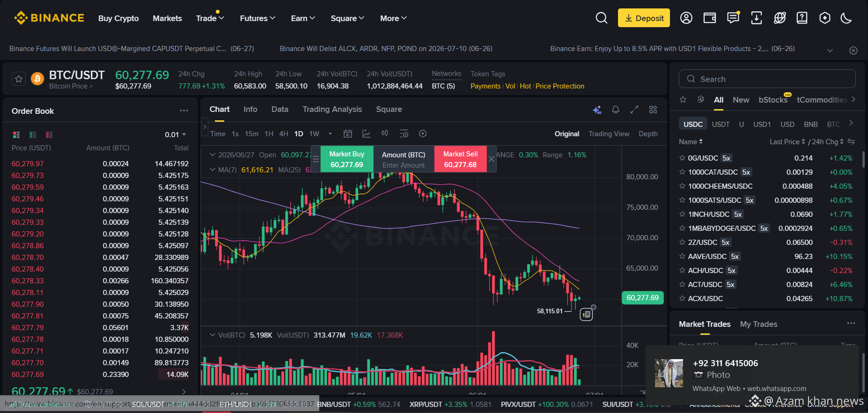Click the Enter Amount BTC field
Viewport: 868px width, 413px height.
[404, 165]
